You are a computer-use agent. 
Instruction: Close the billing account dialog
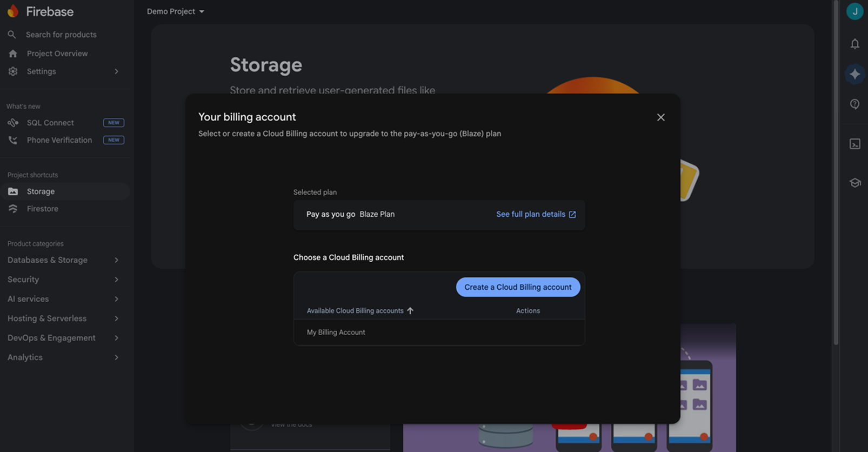click(x=660, y=117)
